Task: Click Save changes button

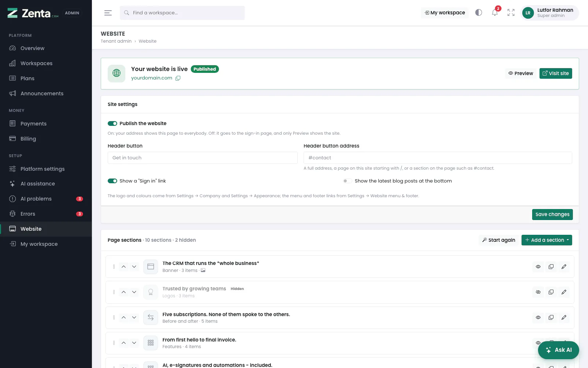Action: 552,215
